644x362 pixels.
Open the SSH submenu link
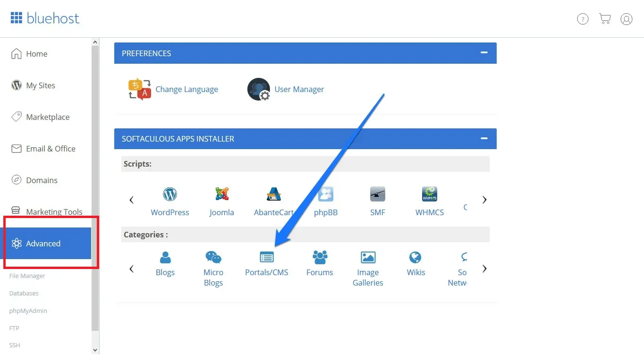pos(15,345)
